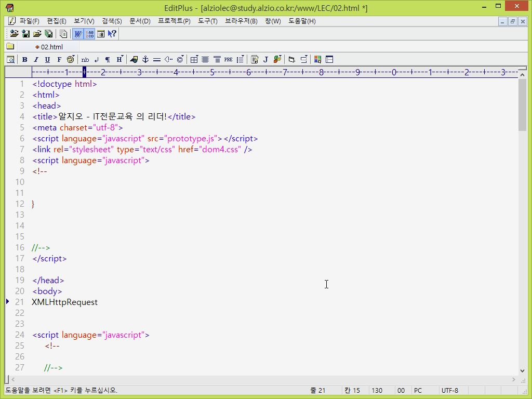Open the table insert dropdown
The width and height of the screenshot is (532, 399).
194,59
